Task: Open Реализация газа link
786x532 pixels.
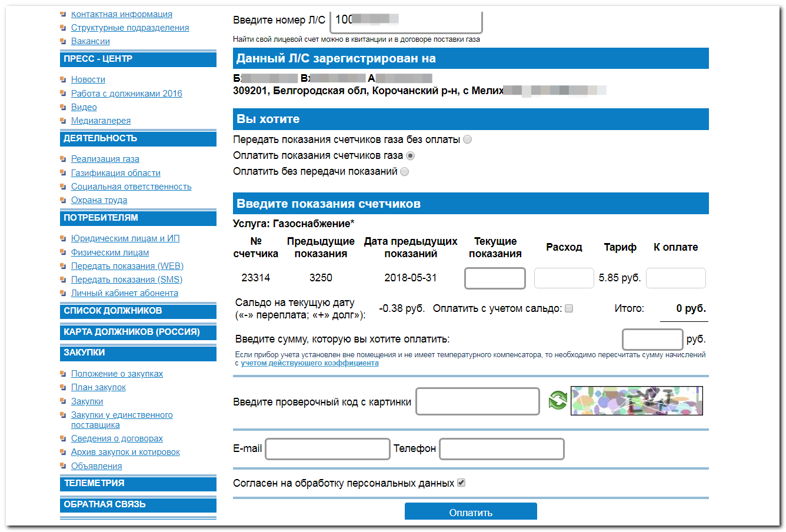Action: (105, 159)
